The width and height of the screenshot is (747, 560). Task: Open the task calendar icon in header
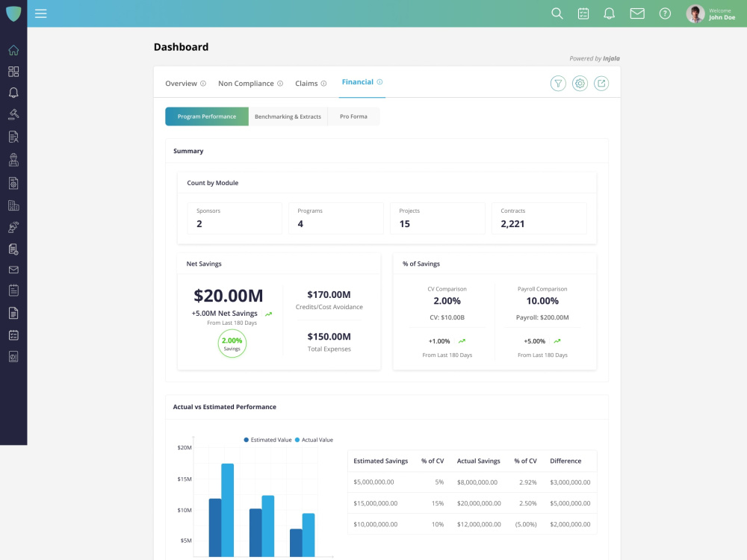583,13
